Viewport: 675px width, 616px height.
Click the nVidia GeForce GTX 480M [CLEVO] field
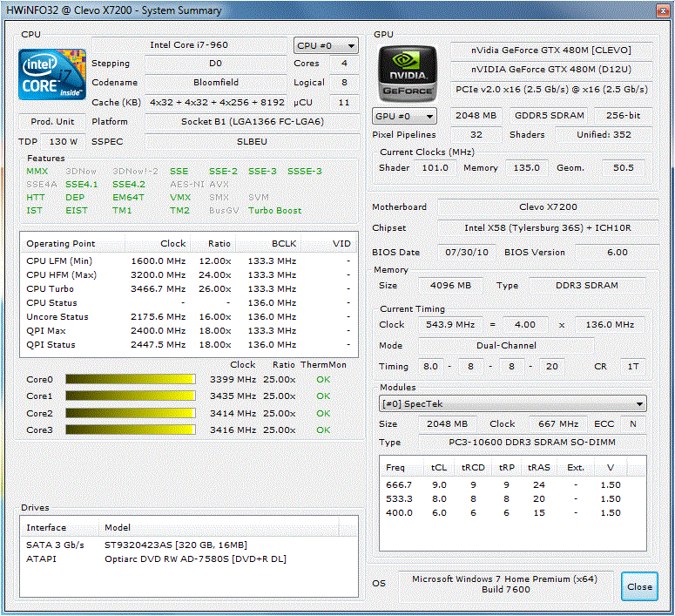pyautogui.click(x=551, y=50)
